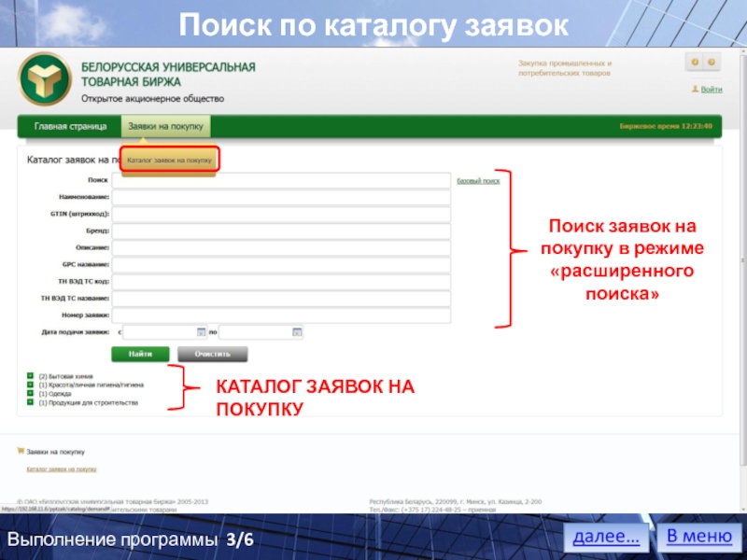Image resolution: width=747 pixels, height=560 pixels.
Task: Click the Войти login link
Action: (x=712, y=90)
